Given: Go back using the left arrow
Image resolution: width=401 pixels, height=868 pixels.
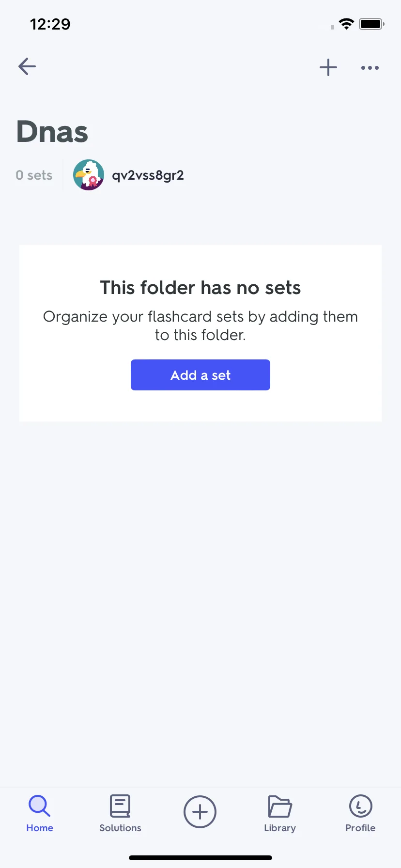Looking at the screenshot, I should 27,66.
